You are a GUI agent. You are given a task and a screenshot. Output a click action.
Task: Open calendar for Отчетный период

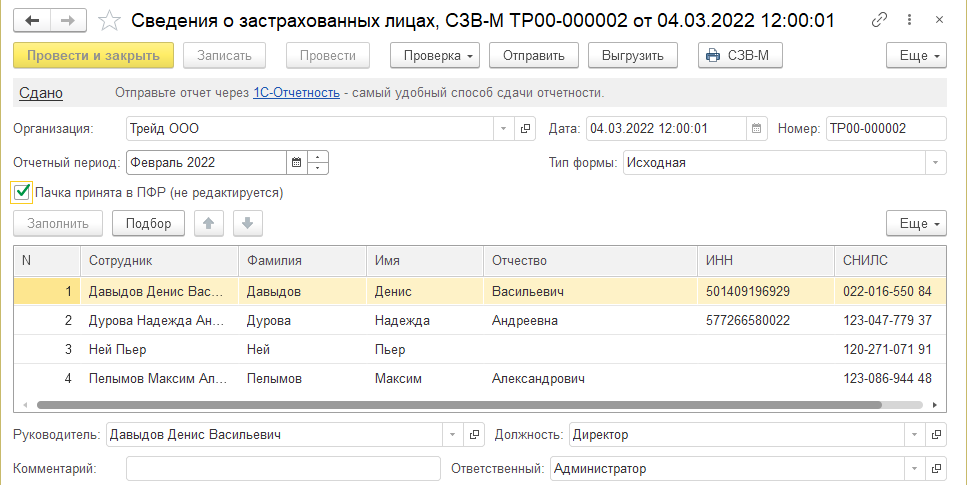coord(295,162)
